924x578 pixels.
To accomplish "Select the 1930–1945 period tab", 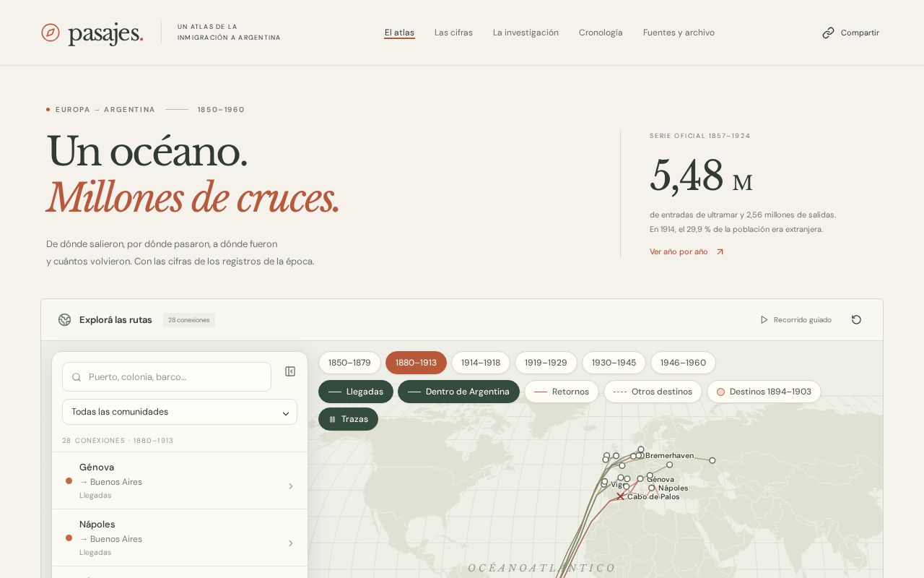I will [614, 363].
